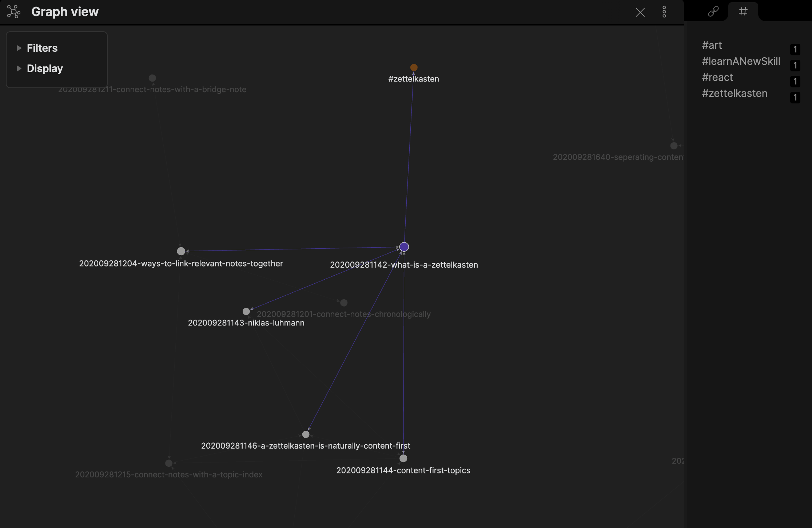Expand the Filters section

point(42,48)
